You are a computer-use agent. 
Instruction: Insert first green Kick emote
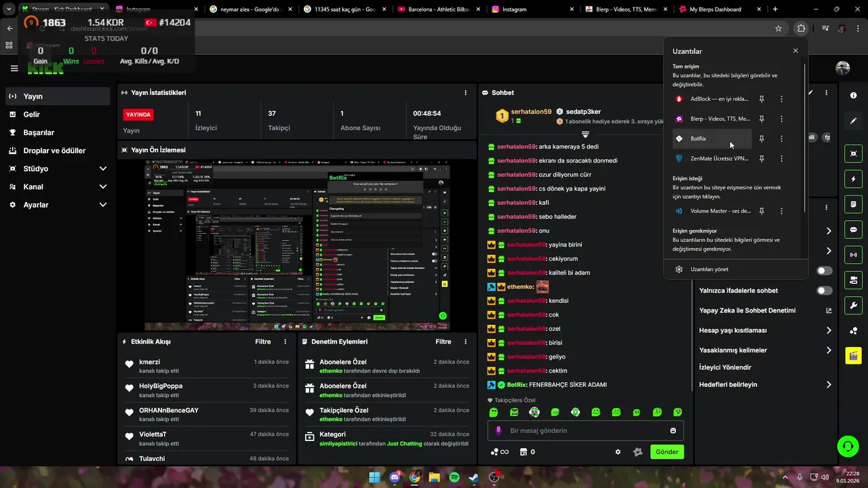494,412
